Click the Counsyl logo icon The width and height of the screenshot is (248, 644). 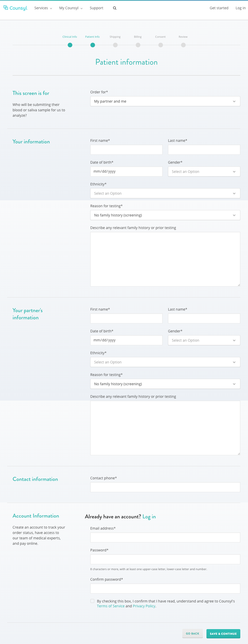click(x=6, y=8)
